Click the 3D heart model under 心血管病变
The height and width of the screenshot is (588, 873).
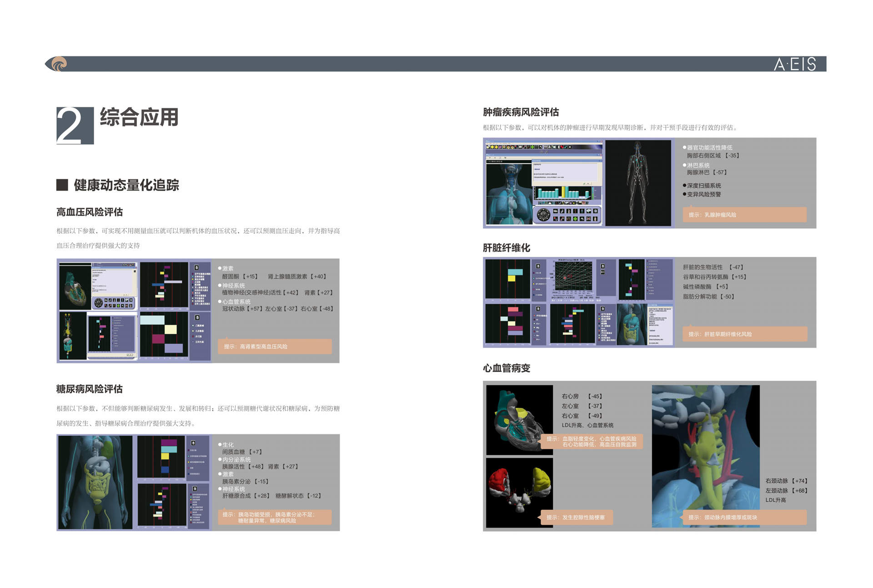pos(519,420)
